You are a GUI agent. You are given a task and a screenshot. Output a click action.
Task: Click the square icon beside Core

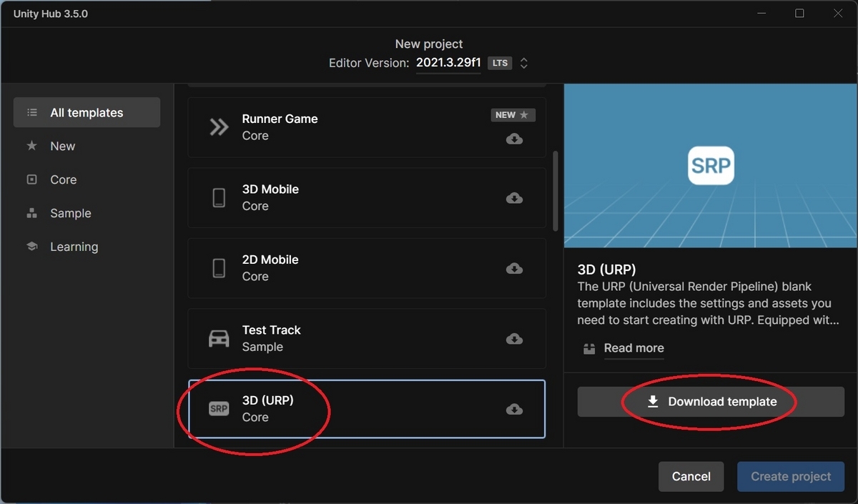click(31, 179)
